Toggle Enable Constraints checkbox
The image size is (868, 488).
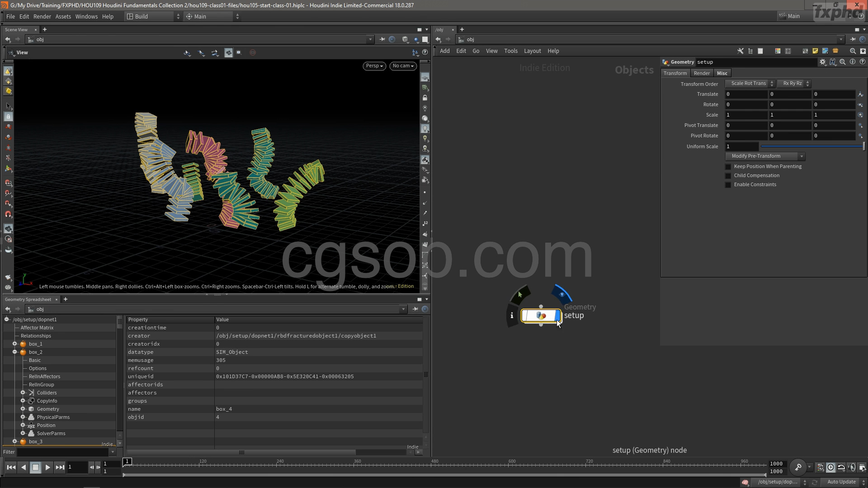pyautogui.click(x=728, y=185)
